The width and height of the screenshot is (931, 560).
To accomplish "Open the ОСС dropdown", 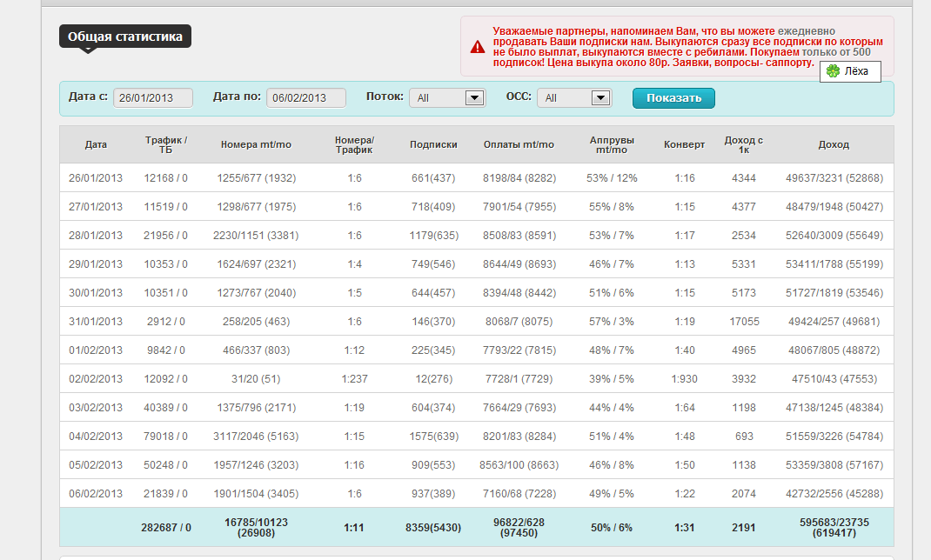I will tap(574, 98).
